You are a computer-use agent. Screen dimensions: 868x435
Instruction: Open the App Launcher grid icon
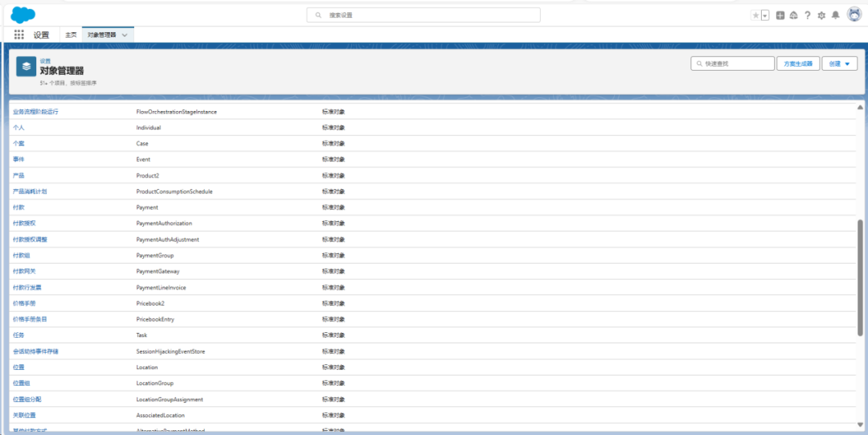pos(18,35)
